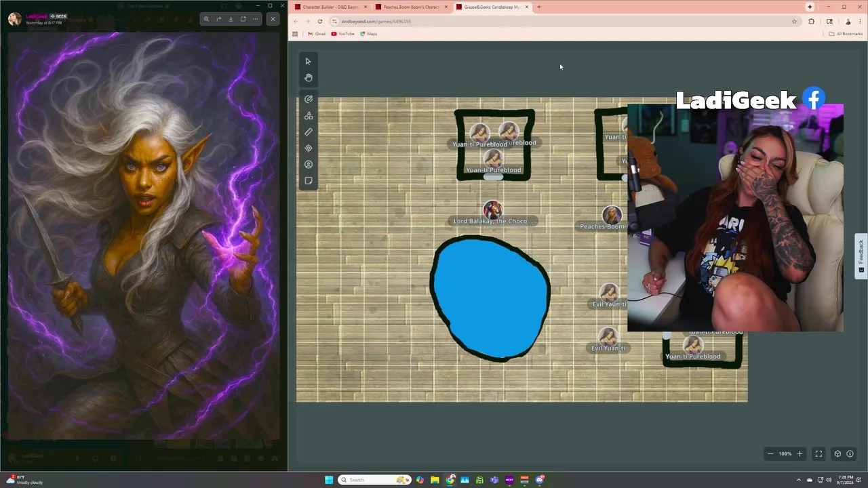Open the weather widget Mostly cloudy
The image size is (868, 488).
(x=25, y=480)
